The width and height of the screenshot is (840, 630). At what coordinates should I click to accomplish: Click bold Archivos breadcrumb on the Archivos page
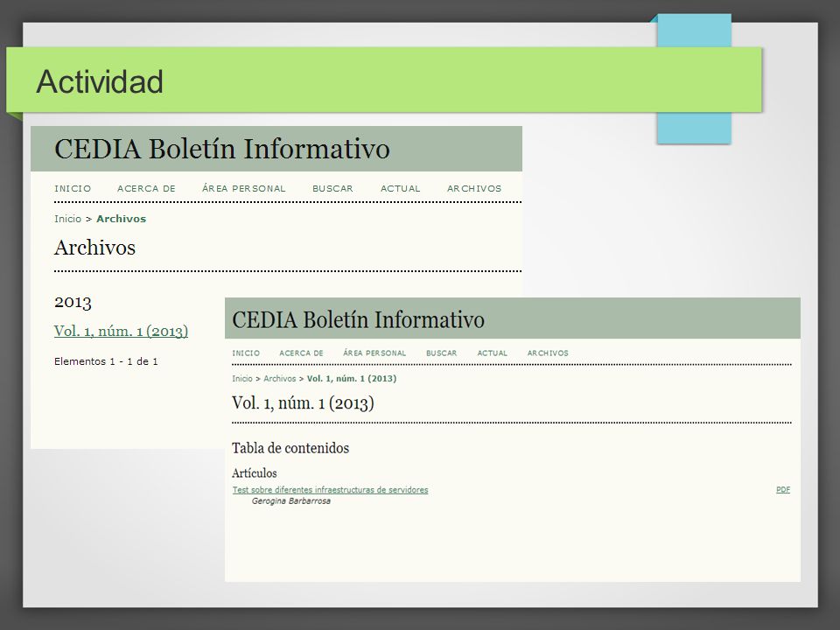(121, 219)
